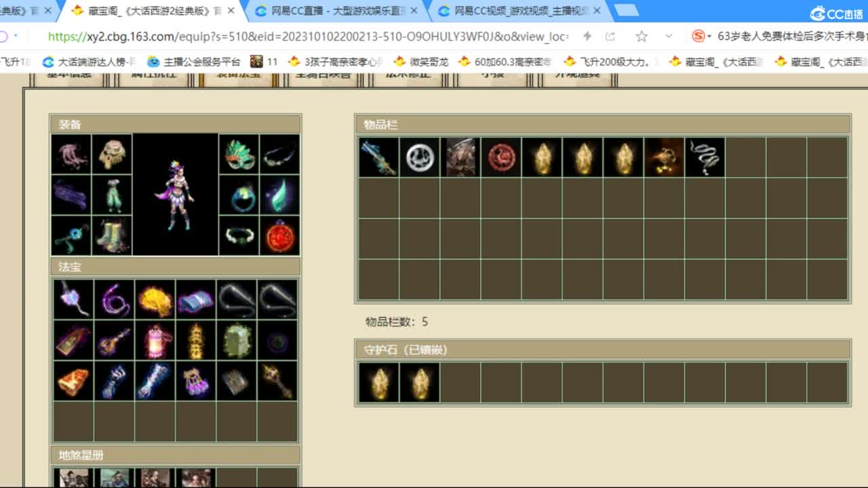
Task: Select the purple bells treasure in 法宝
Action: (x=195, y=380)
